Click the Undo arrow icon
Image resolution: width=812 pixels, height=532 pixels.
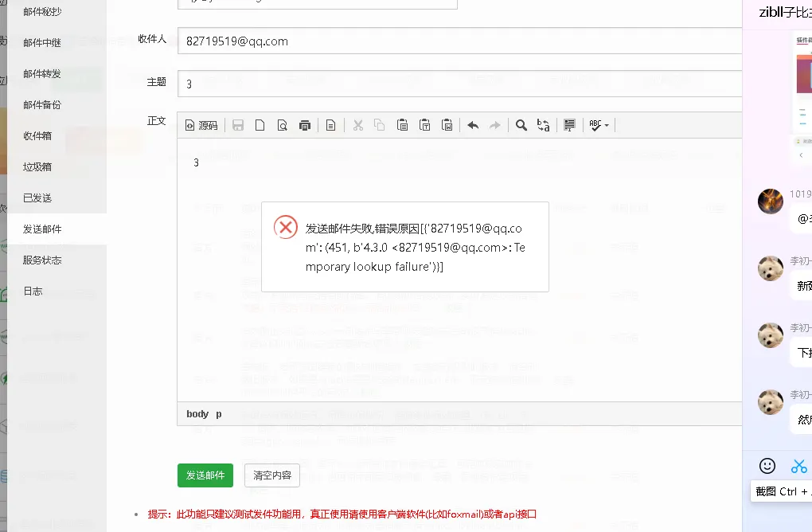473,125
